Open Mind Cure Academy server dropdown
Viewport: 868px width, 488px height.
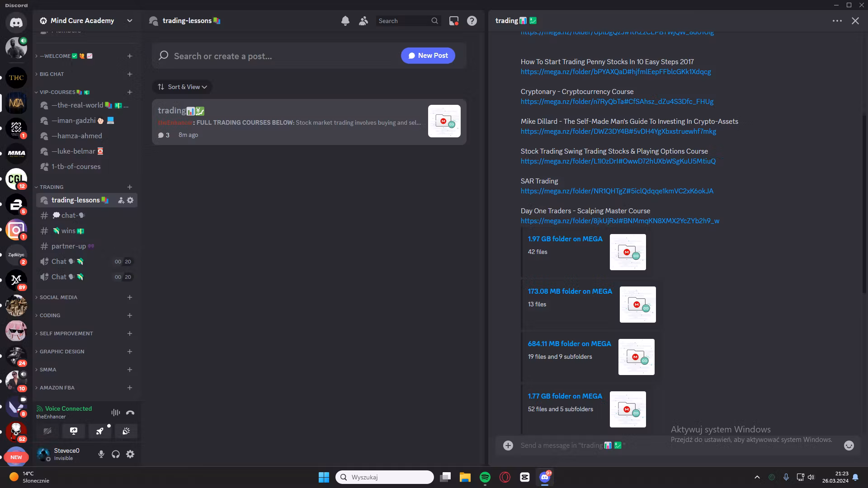pos(130,21)
